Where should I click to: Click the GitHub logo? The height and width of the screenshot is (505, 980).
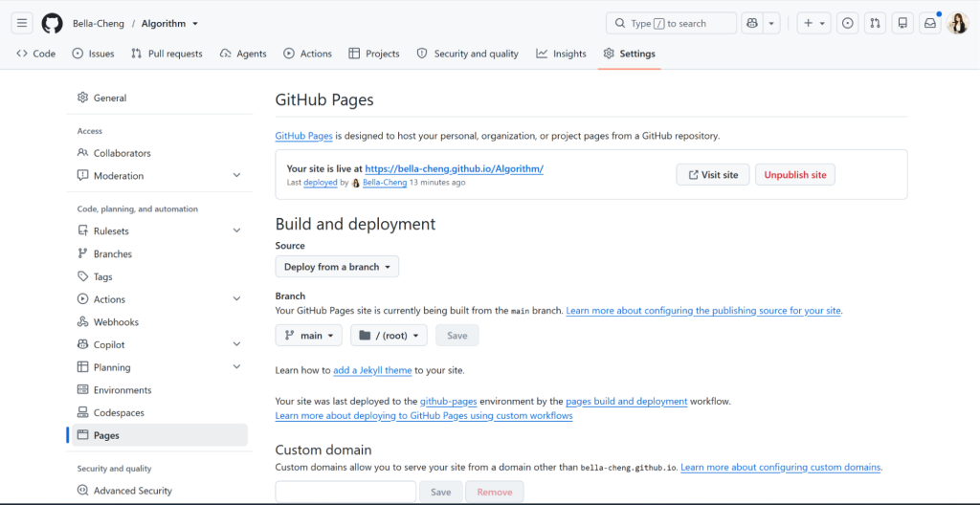53,24
